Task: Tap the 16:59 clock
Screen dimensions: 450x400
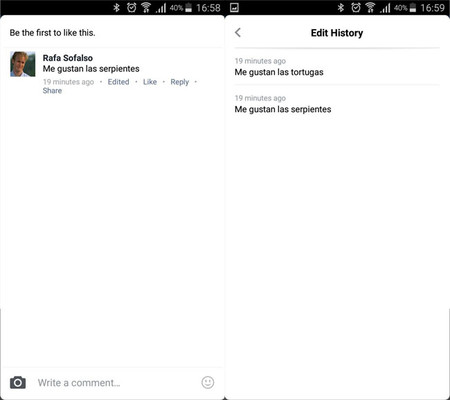Action: [433, 8]
